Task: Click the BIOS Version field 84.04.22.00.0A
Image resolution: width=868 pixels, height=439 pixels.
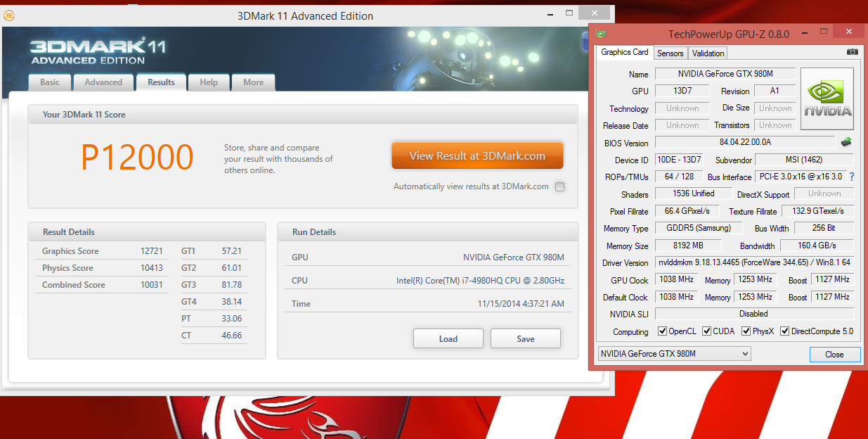Action: click(x=745, y=143)
